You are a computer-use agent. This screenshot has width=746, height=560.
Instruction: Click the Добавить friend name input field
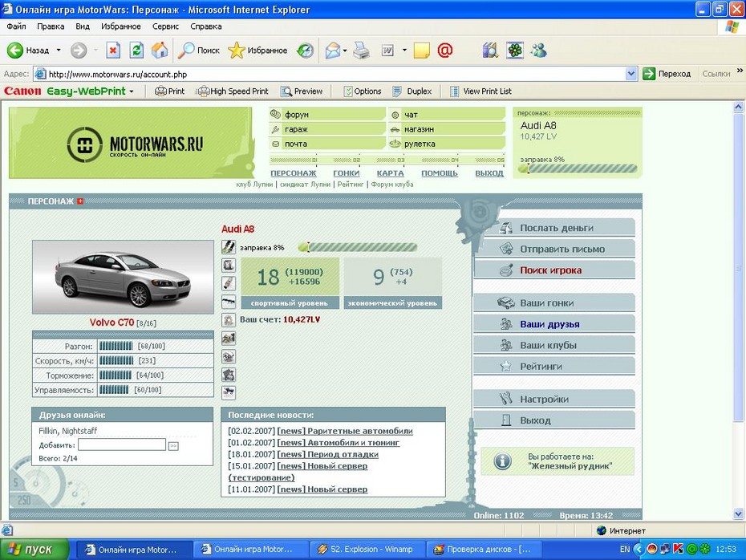[x=122, y=444]
